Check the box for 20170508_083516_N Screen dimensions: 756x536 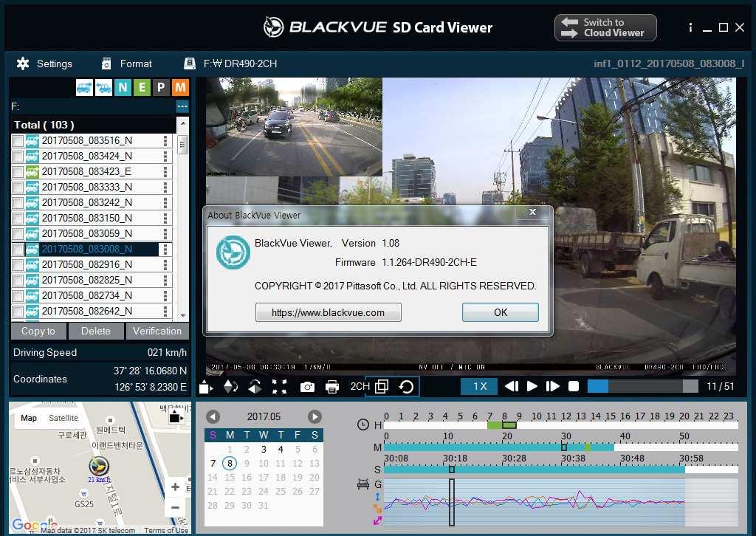coord(18,141)
